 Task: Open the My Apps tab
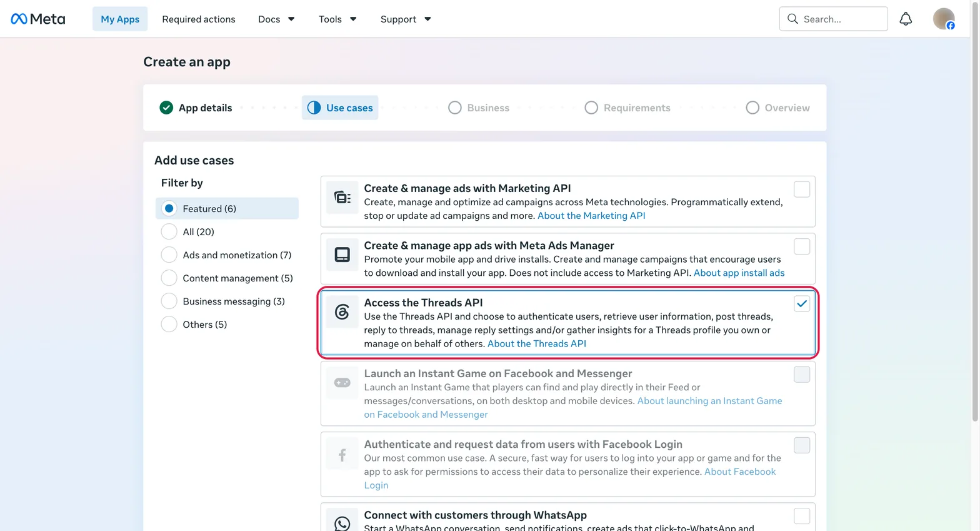(x=120, y=19)
